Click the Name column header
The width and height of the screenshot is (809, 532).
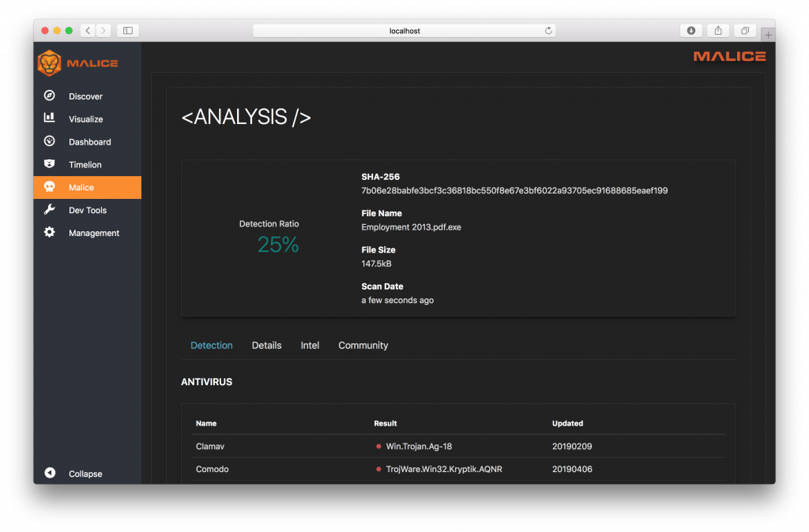[x=206, y=423]
